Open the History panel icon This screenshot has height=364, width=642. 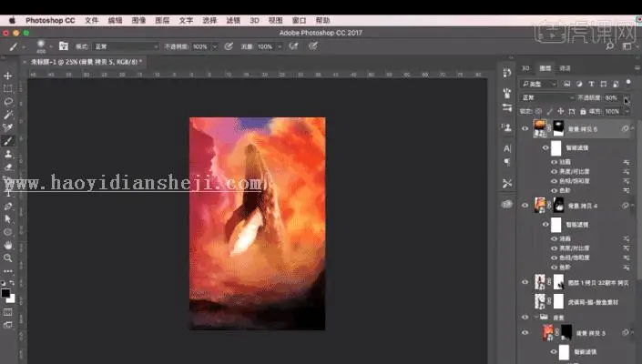(x=507, y=73)
